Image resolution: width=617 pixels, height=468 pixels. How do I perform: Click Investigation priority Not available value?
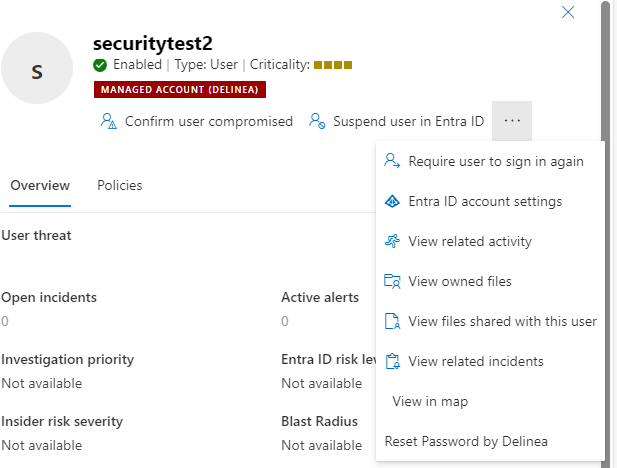coord(42,383)
